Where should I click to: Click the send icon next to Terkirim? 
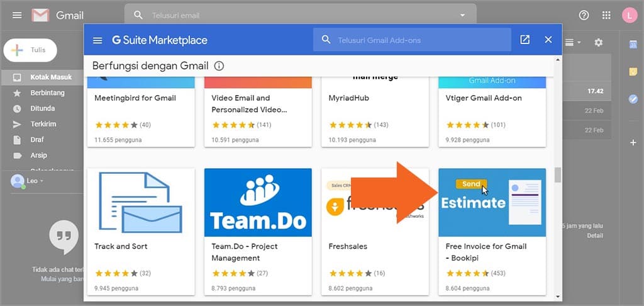17,124
